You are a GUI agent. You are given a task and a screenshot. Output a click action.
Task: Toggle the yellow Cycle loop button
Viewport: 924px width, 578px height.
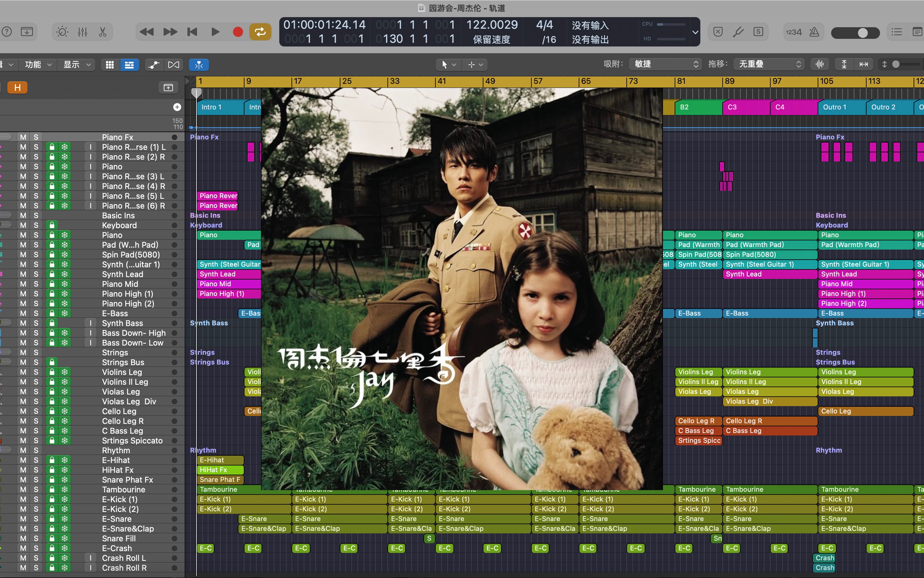pos(260,32)
